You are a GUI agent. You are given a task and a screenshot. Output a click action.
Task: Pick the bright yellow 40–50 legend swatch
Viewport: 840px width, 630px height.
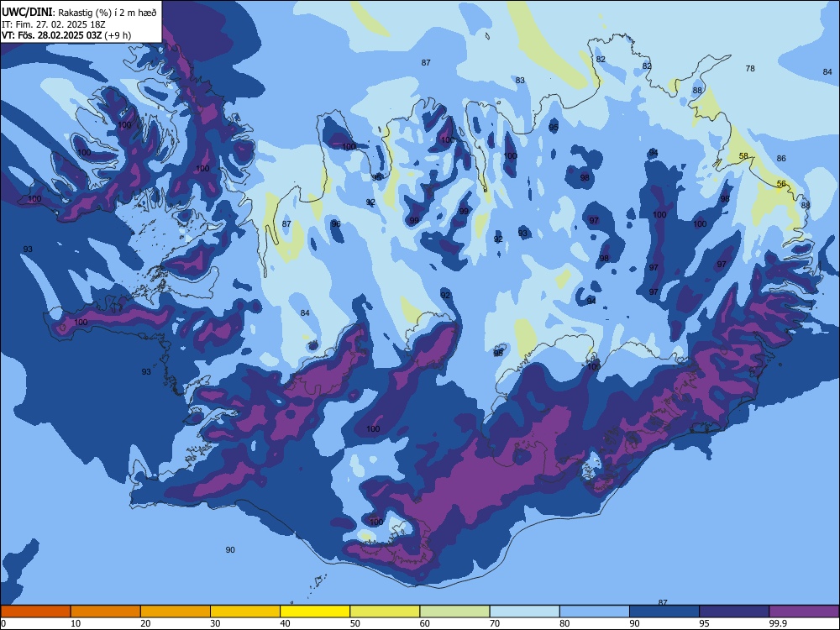(x=315, y=612)
